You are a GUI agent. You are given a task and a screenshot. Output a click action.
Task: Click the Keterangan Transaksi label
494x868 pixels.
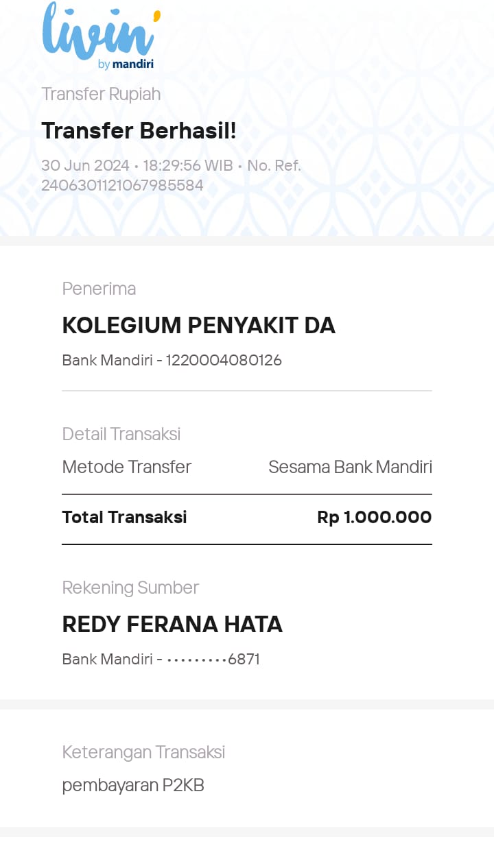coord(143,752)
